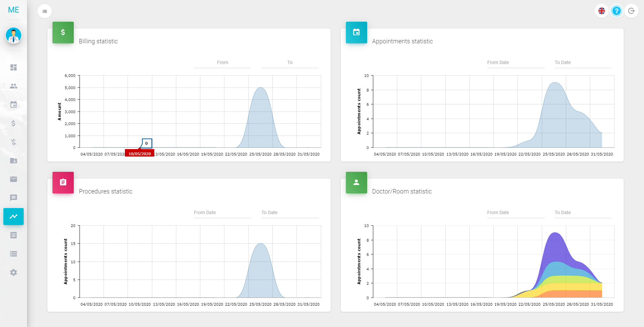Click the Amount axis label on billing chart
This screenshot has height=327, width=644.
60,111
